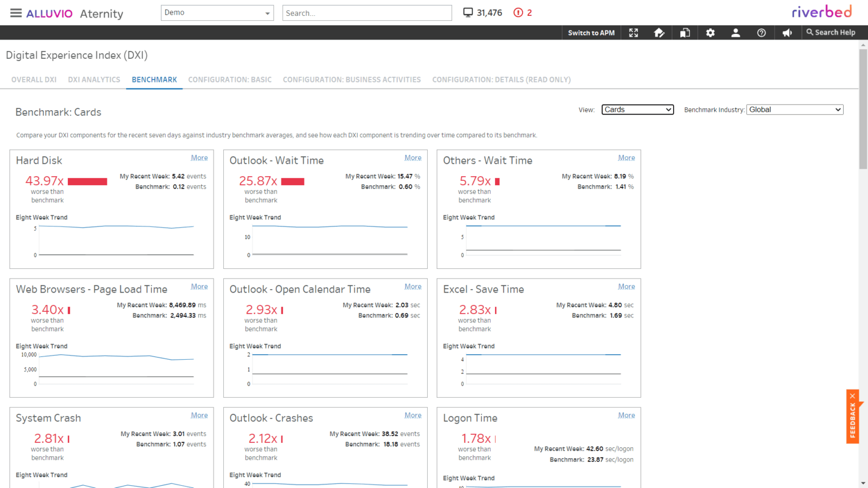
Task: Open the Benchmark Industry Global dropdown
Action: (795, 109)
